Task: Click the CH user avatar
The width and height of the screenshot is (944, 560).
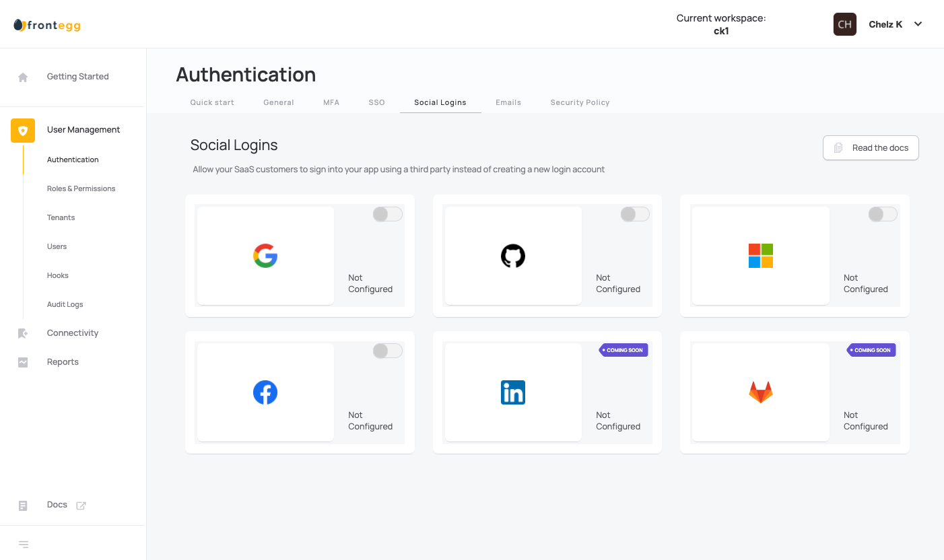Action: [x=845, y=24]
